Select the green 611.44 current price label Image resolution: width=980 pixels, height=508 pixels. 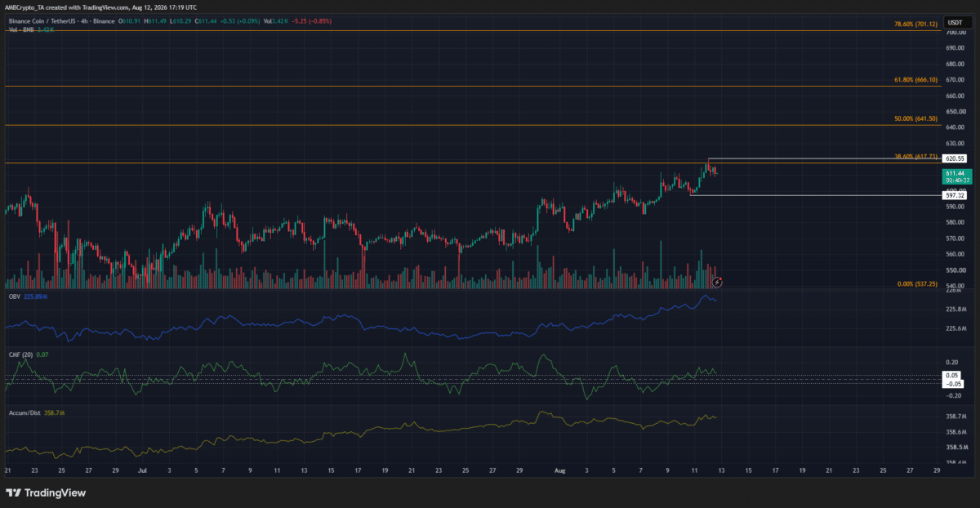tap(955, 176)
